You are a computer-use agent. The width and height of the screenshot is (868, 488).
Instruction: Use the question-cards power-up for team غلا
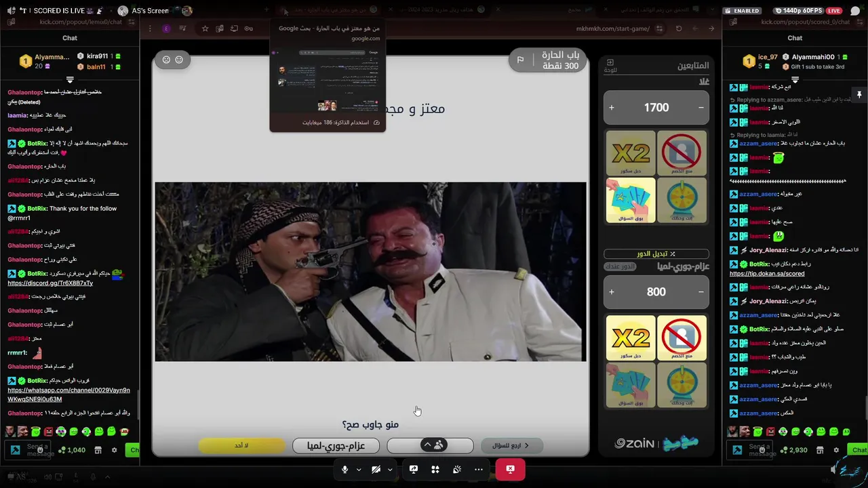[x=631, y=201]
